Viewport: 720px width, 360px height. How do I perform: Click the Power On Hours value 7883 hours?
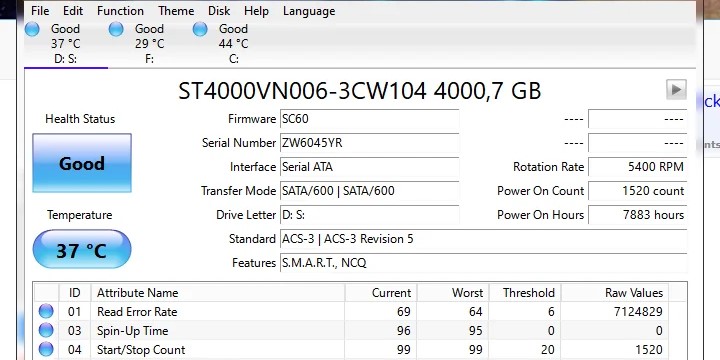[x=638, y=214]
